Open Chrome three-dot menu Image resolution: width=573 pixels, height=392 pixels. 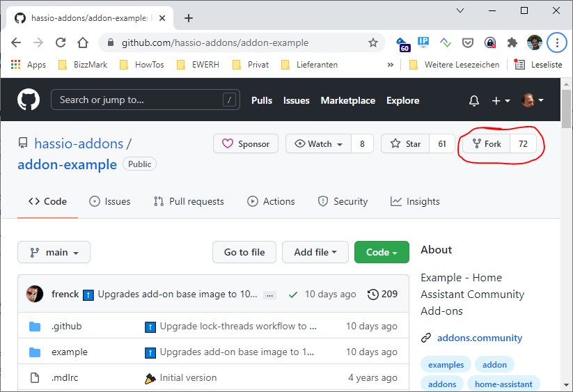[556, 42]
